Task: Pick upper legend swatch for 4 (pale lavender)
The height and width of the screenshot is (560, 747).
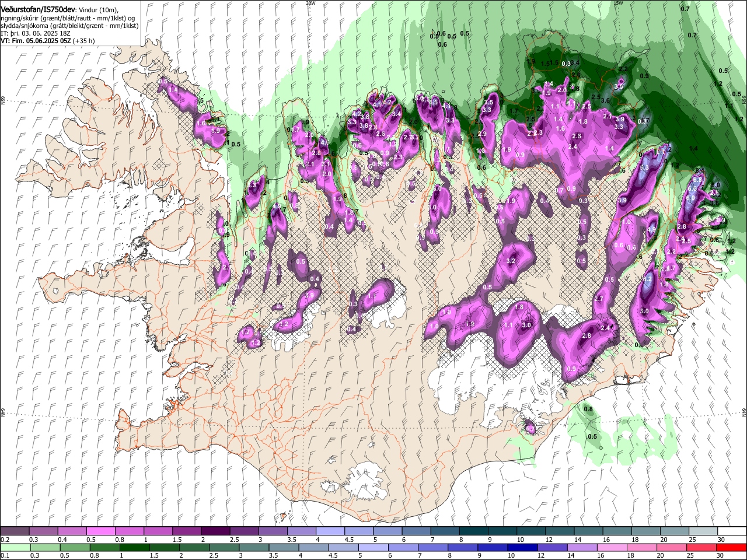Action: [x=329, y=531]
